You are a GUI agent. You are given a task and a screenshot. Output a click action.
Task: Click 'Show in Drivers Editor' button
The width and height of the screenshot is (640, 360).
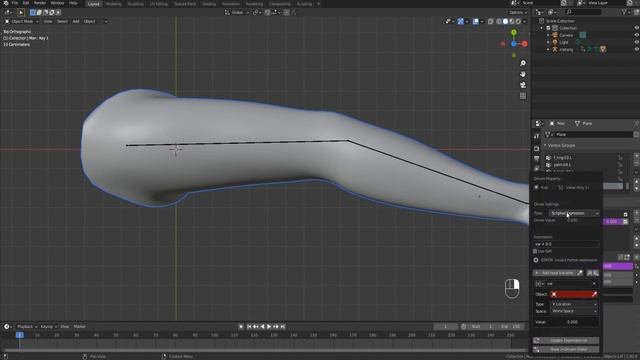click(566, 349)
